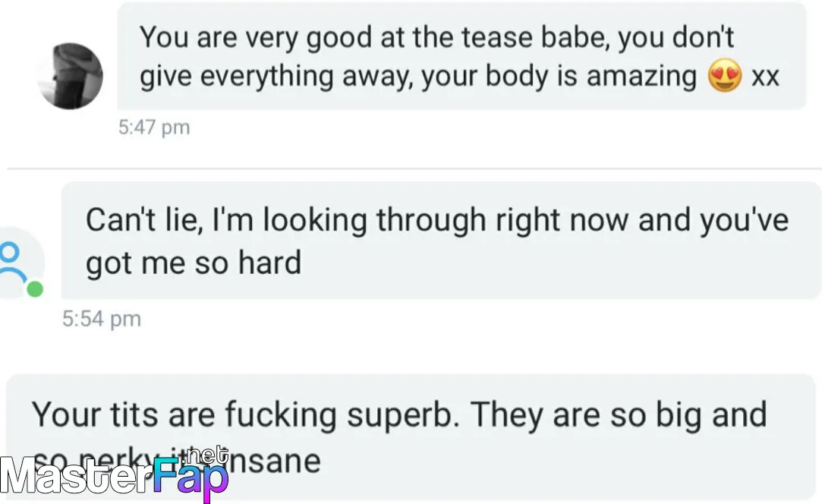This screenshot has width=822, height=504.
Task: Open the circular grayscale profile photo
Action: pos(70,76)
